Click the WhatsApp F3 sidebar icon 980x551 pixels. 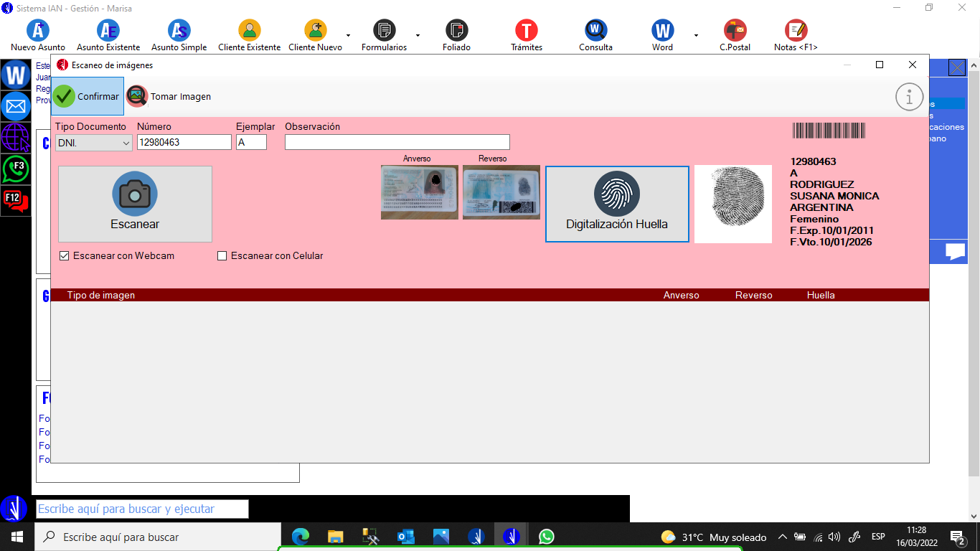[15, 169]
